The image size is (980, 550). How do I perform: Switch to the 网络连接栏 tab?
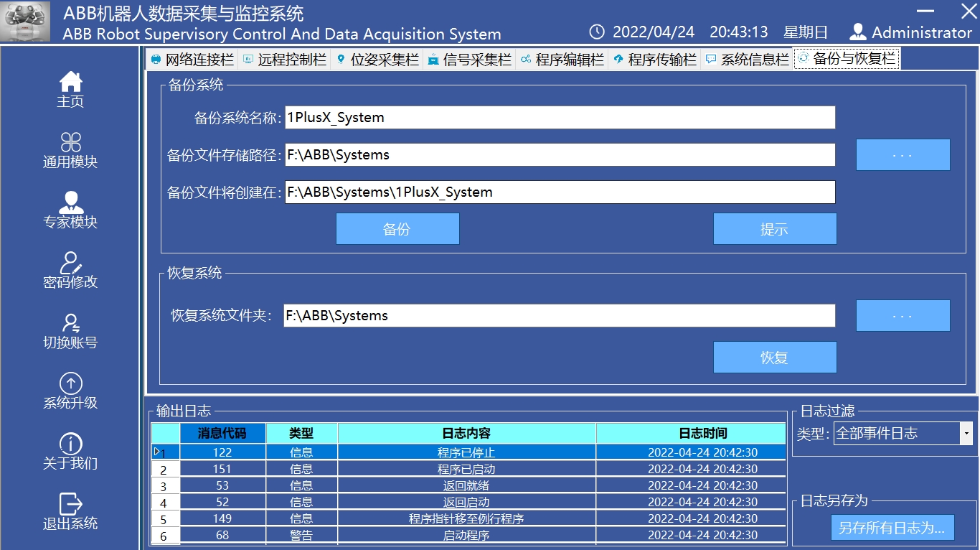[192, 60]
